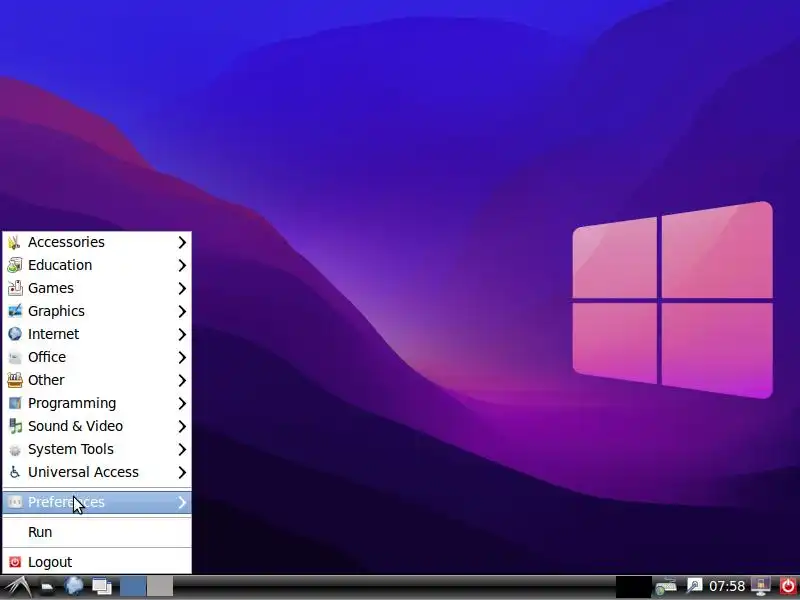
Task: Open the file manager from taskbar
Action: 47,587
